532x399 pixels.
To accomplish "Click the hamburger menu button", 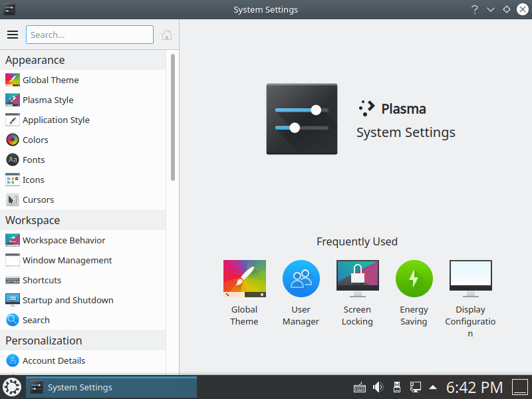I will [x=13, y=35].
